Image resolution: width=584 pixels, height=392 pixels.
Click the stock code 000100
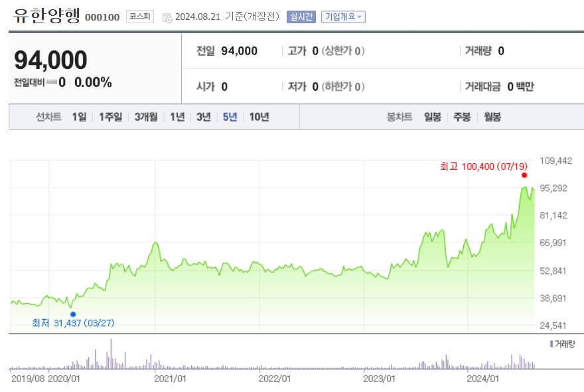tap(102, 17)
